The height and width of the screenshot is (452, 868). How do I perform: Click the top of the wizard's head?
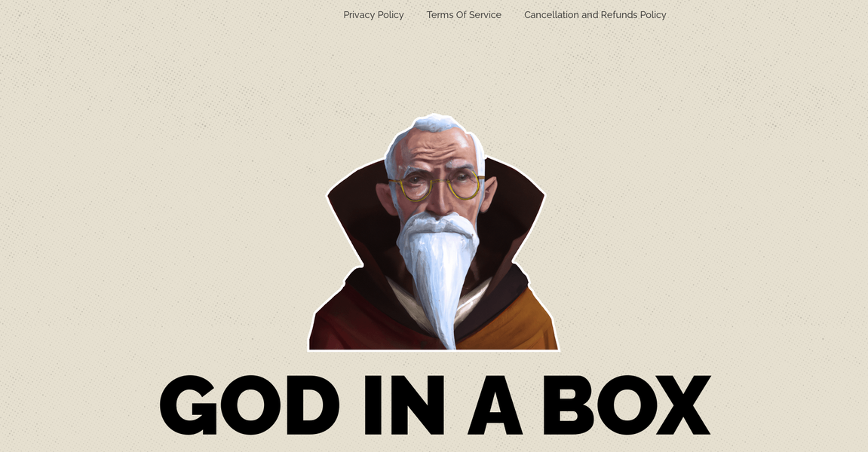(434, 124)
